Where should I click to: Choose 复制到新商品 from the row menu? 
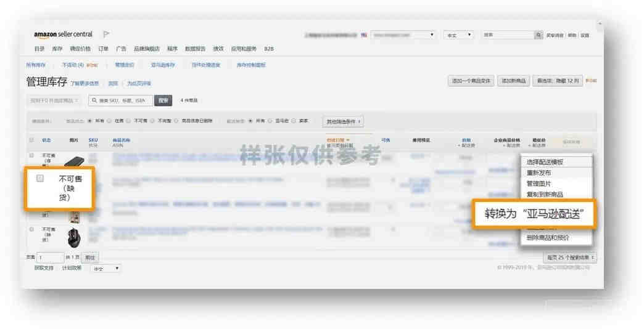(x=556, y=195)
